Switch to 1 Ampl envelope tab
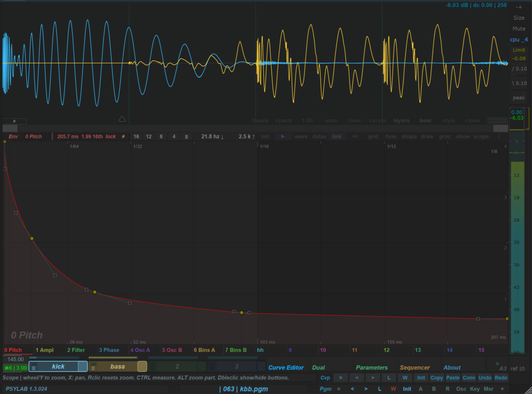 [44, 350]
